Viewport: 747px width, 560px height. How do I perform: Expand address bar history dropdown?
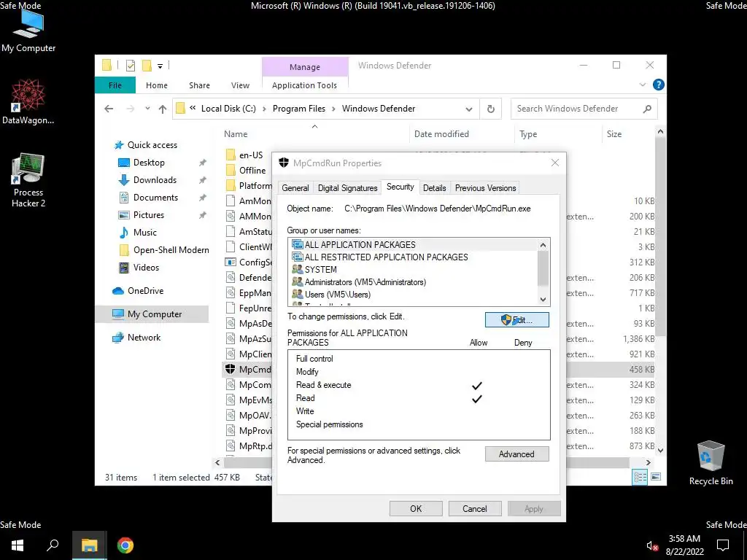click(x=469, y=109)
